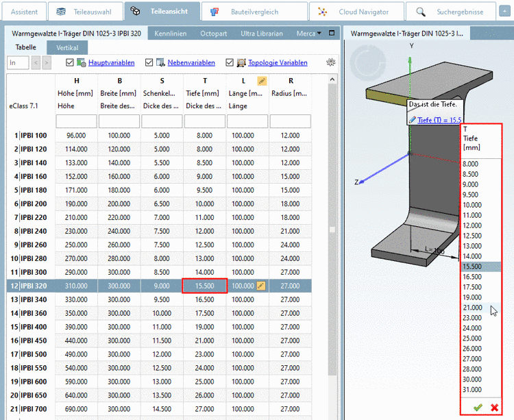The image size is (514, 420).
Task: Click the Suchergebnisse magnifier icon
Action: click(420, 12)
